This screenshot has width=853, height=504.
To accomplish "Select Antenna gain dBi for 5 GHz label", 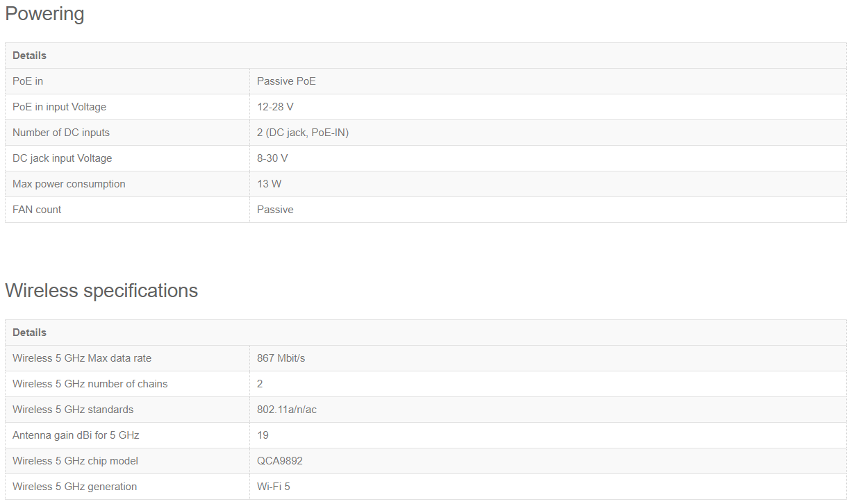I will tap(76, 435).
